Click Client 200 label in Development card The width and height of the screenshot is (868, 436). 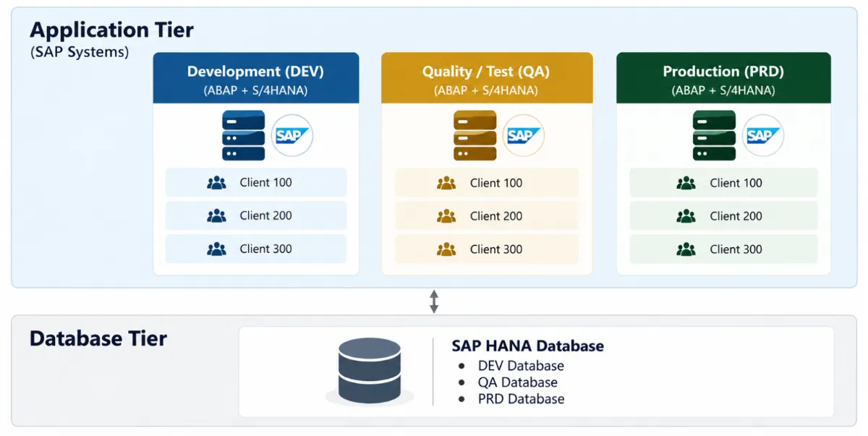[x=266, y=215]
